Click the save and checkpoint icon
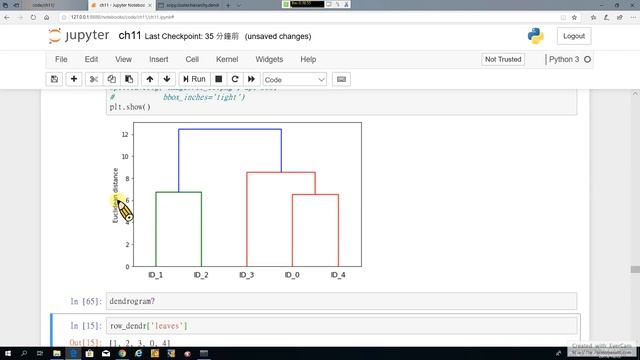Image resolution: width=640 pixels, height=360 pixels. click(x=54, y=79)
